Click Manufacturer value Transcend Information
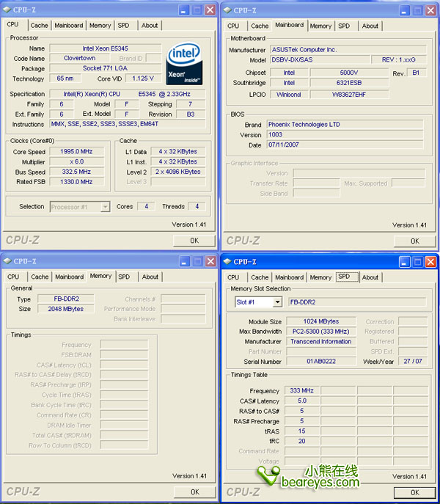The width and height of the screenshot is (440, 504). pos(320,342)
